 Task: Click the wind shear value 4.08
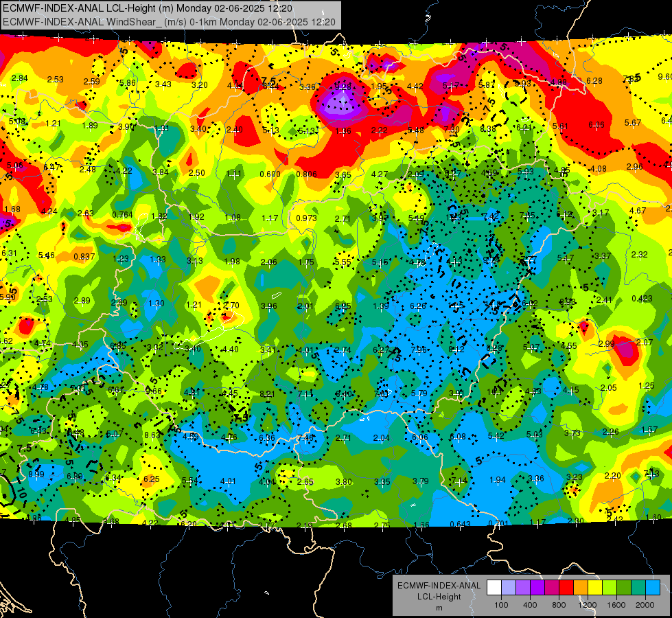pyautogui.click(x=599, y=168)
